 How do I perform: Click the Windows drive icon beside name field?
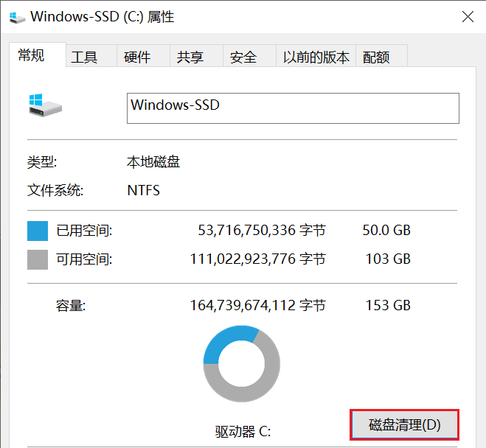click(x=46, y=105)
